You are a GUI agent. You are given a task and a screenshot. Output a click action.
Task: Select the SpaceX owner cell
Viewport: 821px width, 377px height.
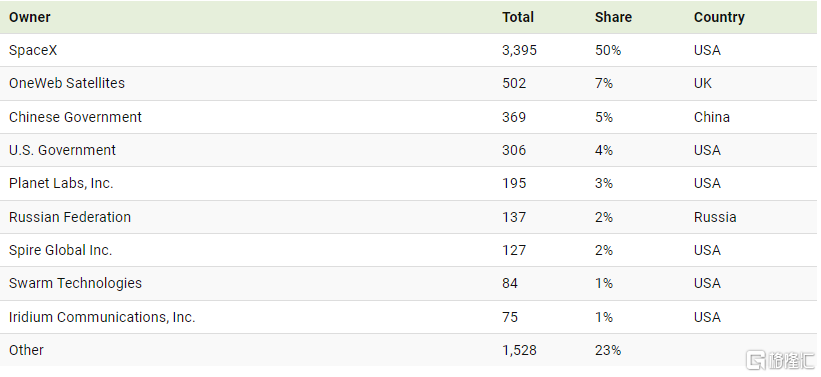pos(33,50)
